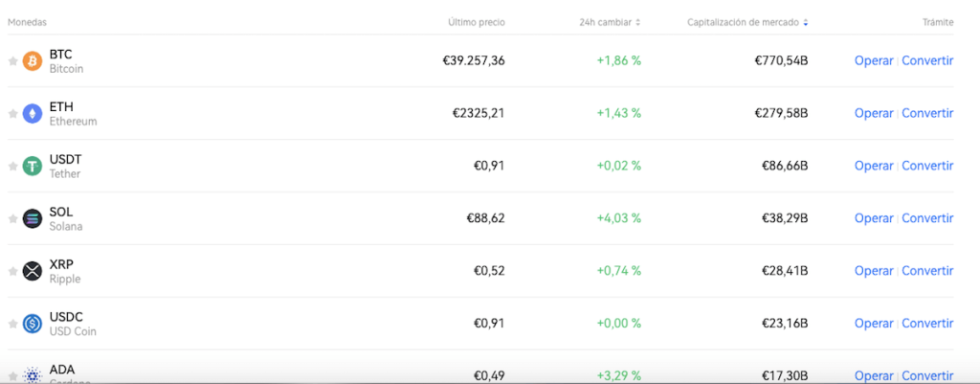
Task: Click the Solana coin icon
Action: point(33,218)
